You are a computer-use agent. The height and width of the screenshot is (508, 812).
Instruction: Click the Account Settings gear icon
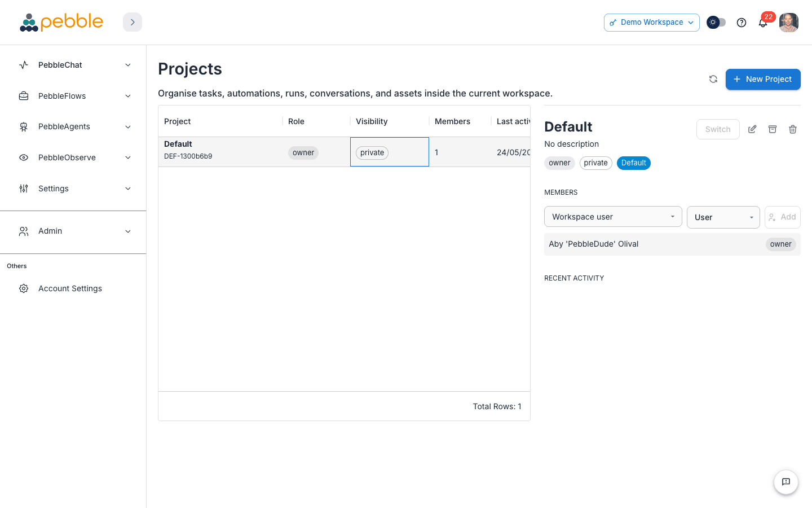(24, 288)
